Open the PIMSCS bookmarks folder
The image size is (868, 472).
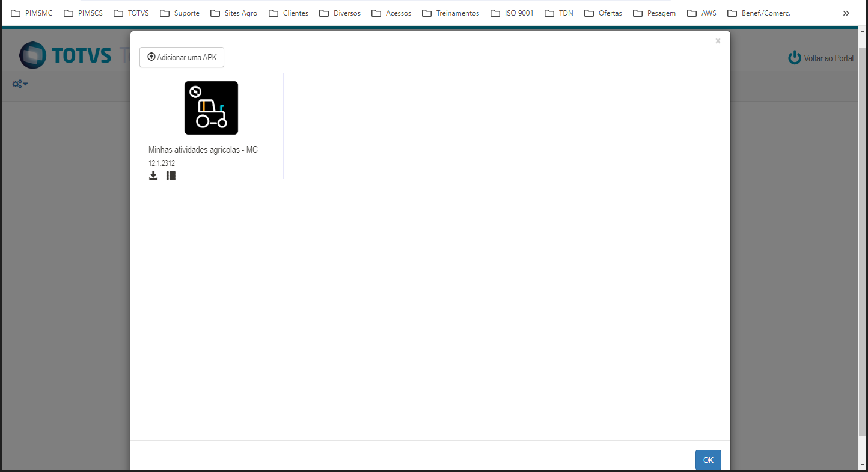(x=84, y=13)
